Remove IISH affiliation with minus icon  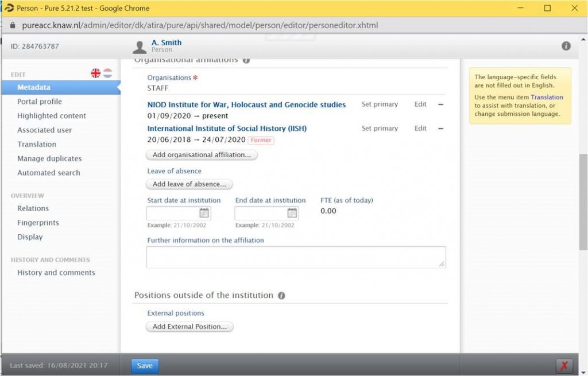coord(440,129)
